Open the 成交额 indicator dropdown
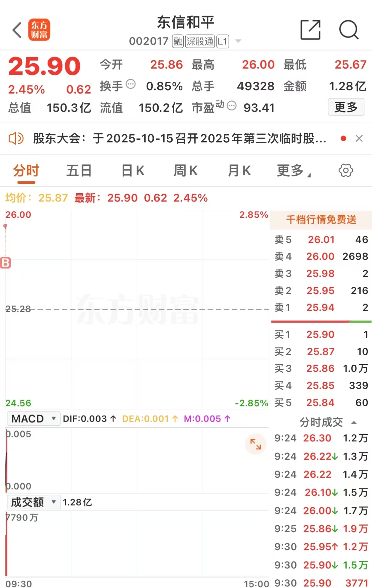This screenshot has height=588, width=372. (34, 502)
